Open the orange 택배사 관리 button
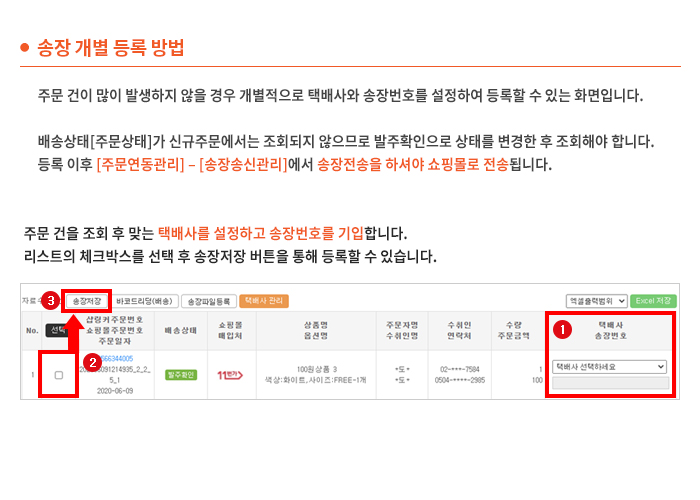This screenshot has height=500, width=700. pyautogui.click(x=264, y=300)
